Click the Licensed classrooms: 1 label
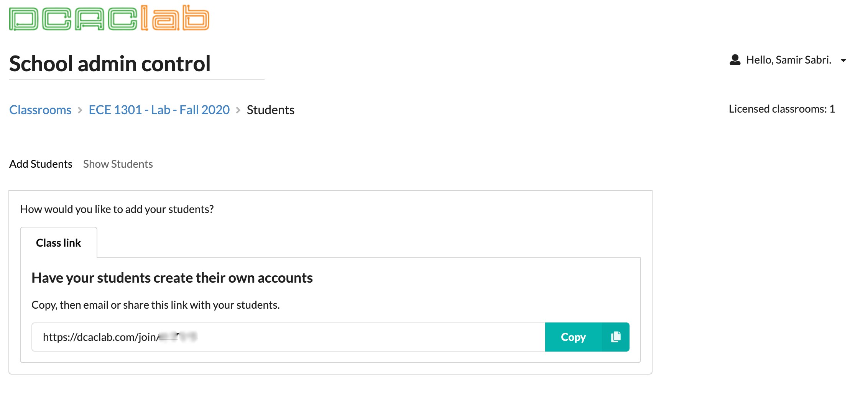 782,108
